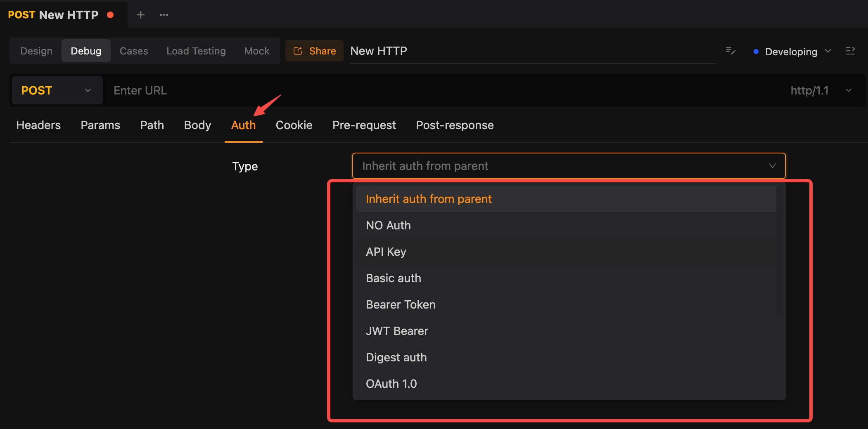The height and width of the screenshot is (429, 868).
Task: Go to the Cookie tab
Action: [294, 125]
